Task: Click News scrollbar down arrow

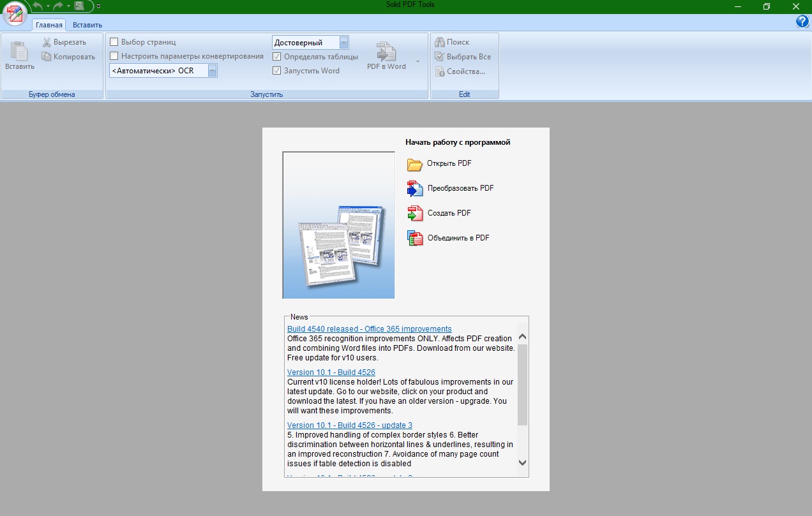Action: [522, 463]
